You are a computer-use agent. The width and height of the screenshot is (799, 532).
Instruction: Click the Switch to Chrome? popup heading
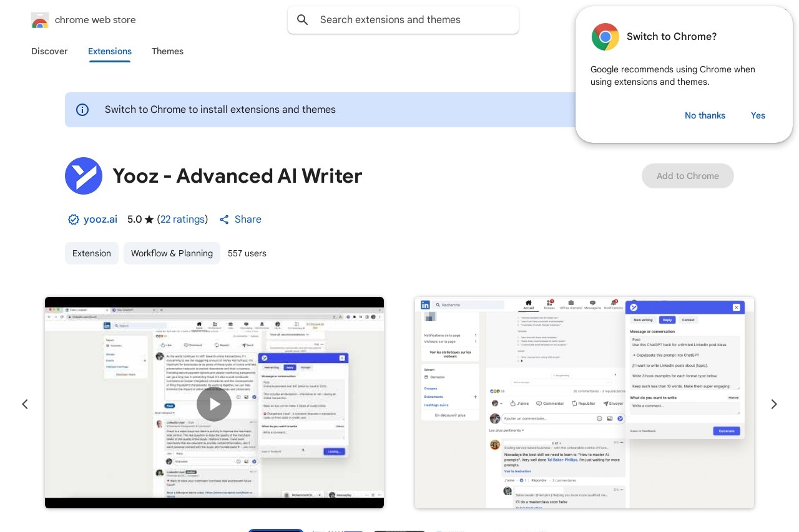672,37
